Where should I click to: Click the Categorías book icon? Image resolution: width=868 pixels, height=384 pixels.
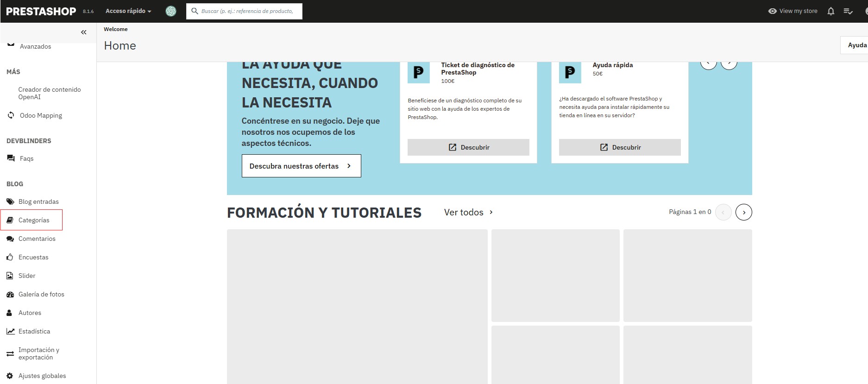tap(10, 220)
